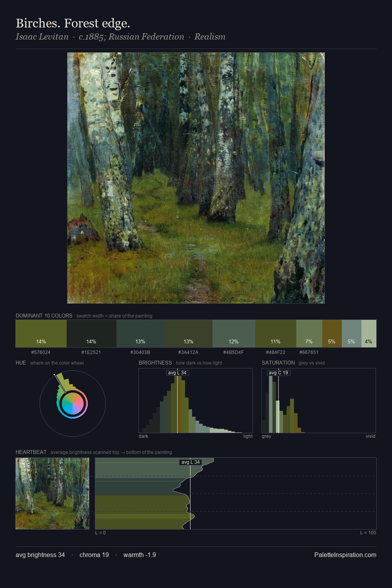
Task: Open the PaletteInspiration.com link
Action: tap(345, 555)
